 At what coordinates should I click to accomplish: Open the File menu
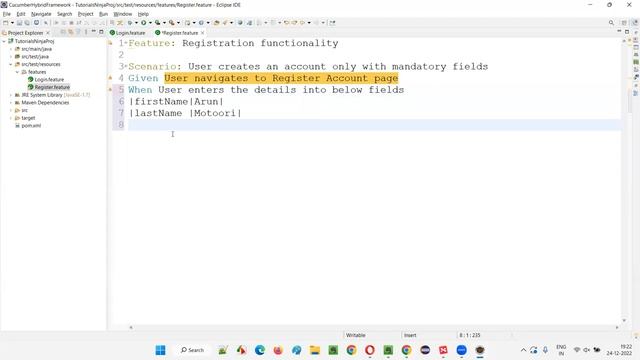coord(7,14)
